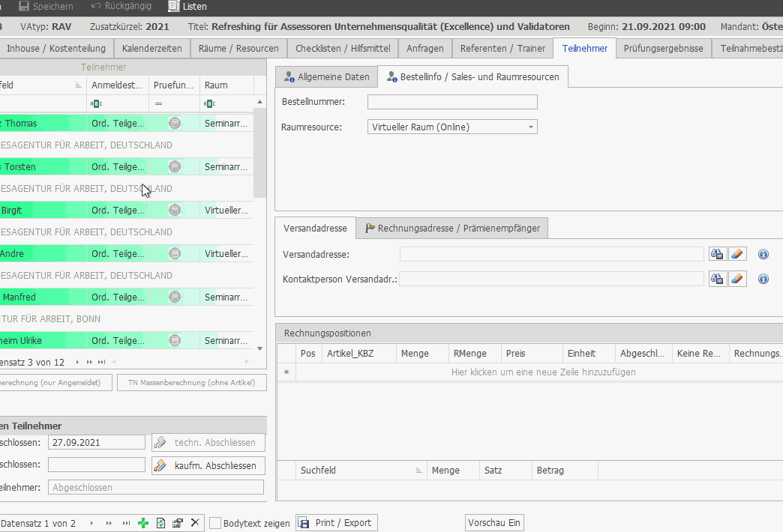Click the Pruefun... column equals filter

tap(158, 104)
